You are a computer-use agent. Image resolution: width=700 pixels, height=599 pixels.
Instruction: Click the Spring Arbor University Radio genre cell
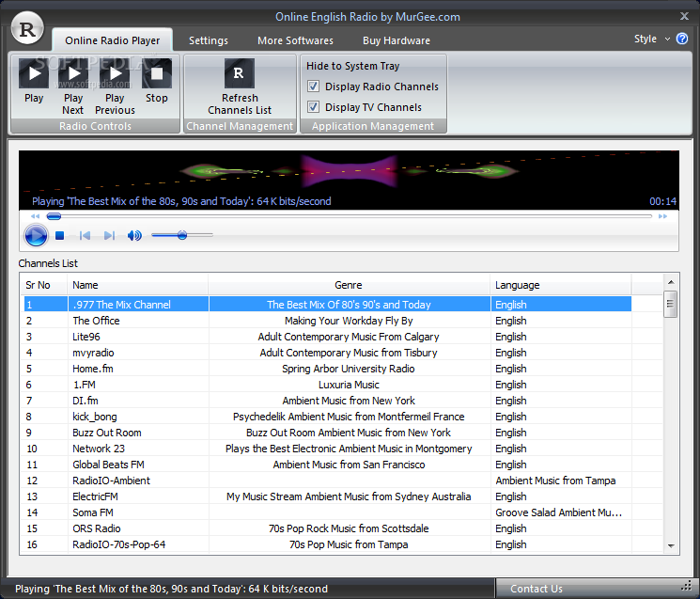(x=349, y=369)
